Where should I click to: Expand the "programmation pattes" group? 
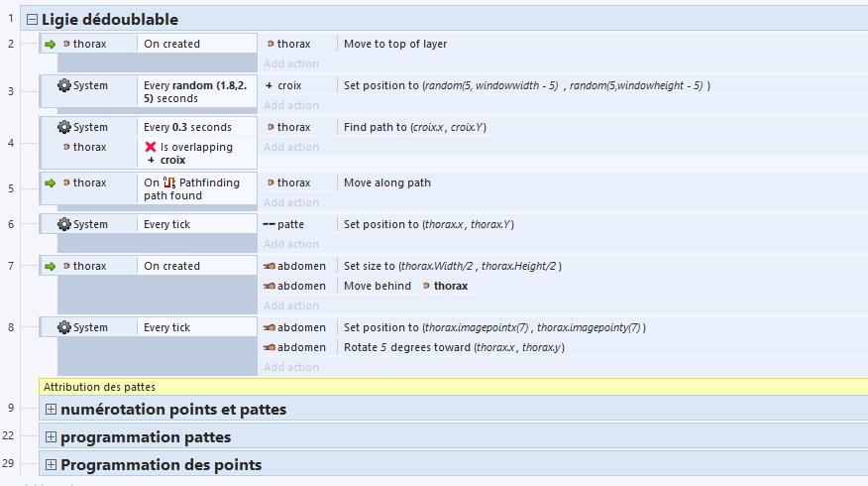pos(51,436)
